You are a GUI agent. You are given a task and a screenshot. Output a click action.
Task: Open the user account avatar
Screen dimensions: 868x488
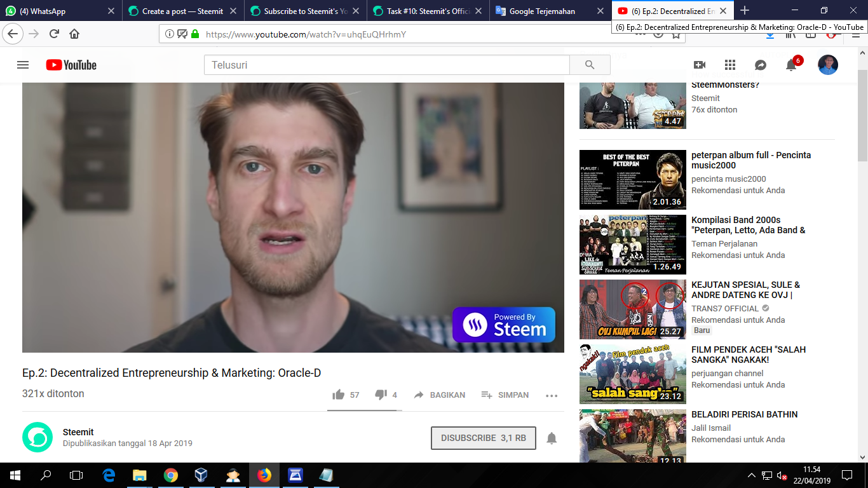tap(828, 65)
